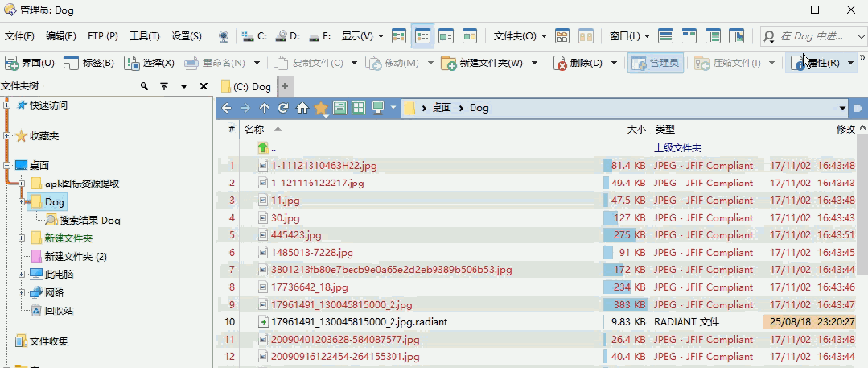Open the FTP (P) menu
The width and height of the screenshot is (868, 368).
(103, 36)
